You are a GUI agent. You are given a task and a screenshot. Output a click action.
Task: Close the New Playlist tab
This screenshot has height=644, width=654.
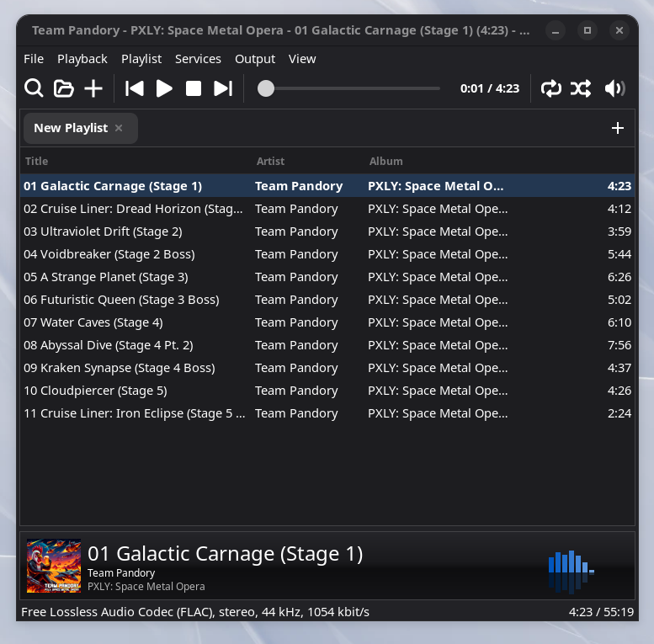click(119, 128)
